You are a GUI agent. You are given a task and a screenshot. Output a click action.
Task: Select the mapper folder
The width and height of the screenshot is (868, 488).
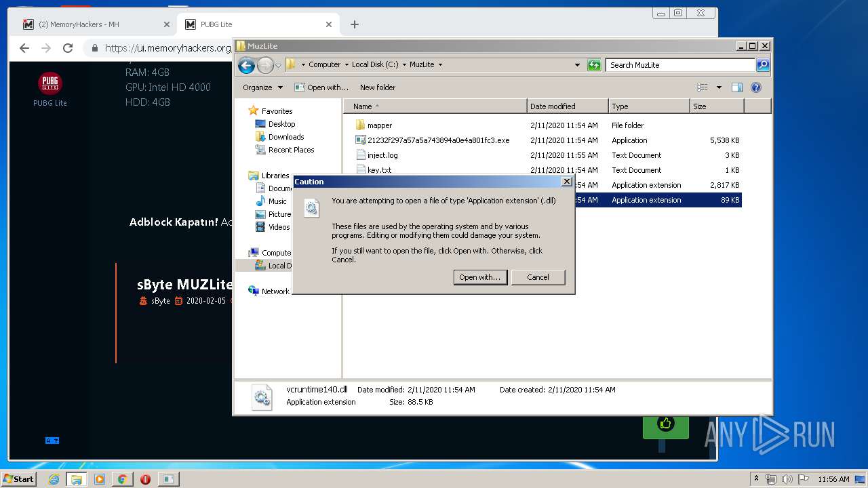380,125
